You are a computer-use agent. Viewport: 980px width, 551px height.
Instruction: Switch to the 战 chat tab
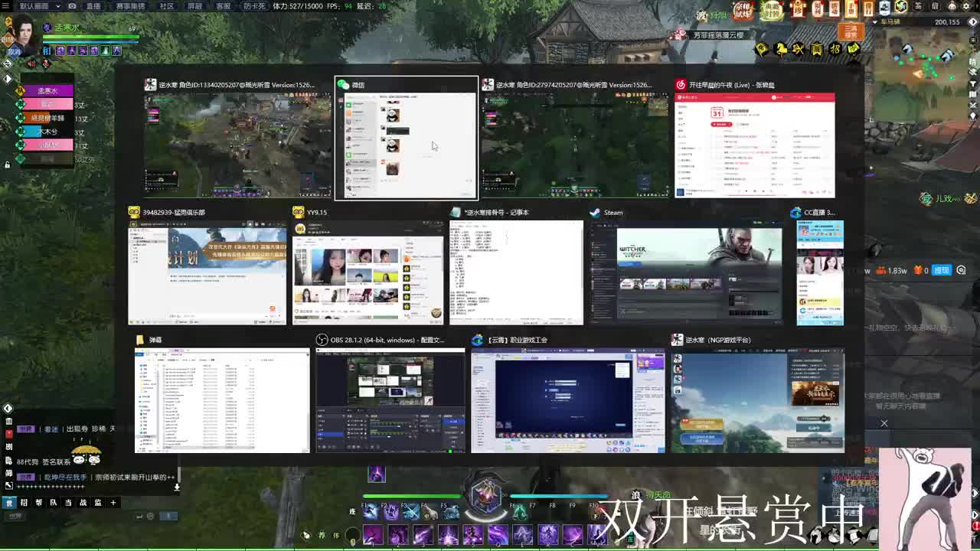(83, 503)
